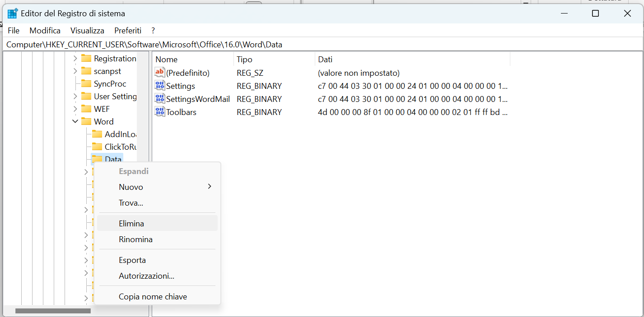This screenshot has height=317, width=644.
Task: Click the "4d 00 00 00 8f" Toolbars data
Action: tap(413, 112)
